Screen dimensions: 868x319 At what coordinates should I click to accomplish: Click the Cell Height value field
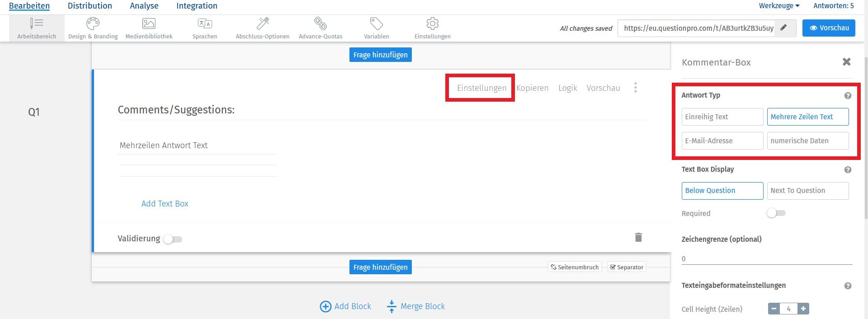[x=788, y=309]
